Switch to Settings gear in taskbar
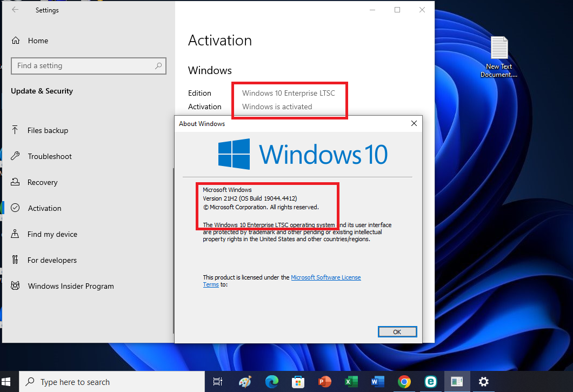Image resolution: width=573 pixels, height=392 pixels. [x=483, y=382]
